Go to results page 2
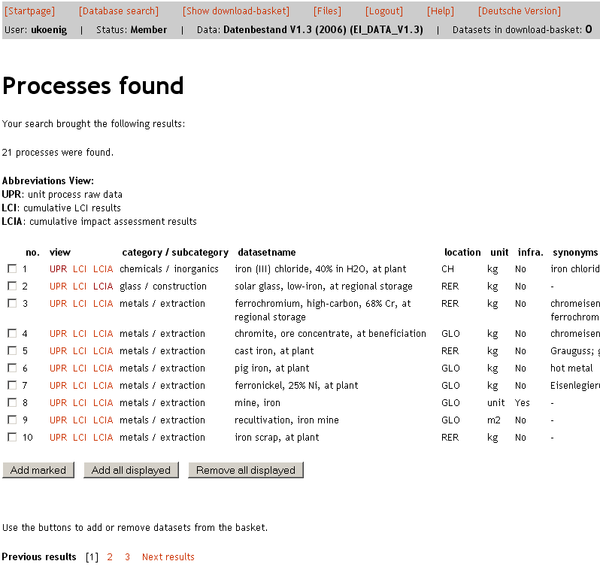The height and width of the screenshot is (570, 600). tap(110, 557)
